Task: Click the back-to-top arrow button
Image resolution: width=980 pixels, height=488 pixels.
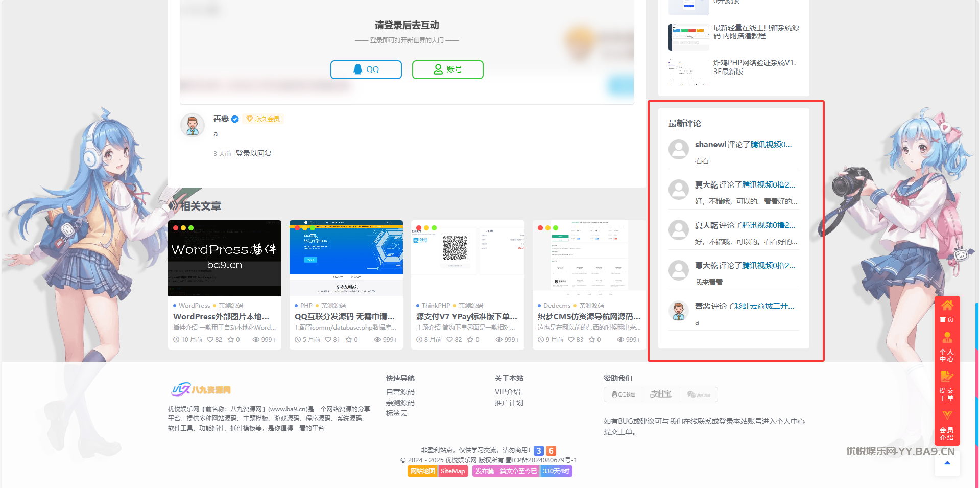Action: [x=947, y=463]
